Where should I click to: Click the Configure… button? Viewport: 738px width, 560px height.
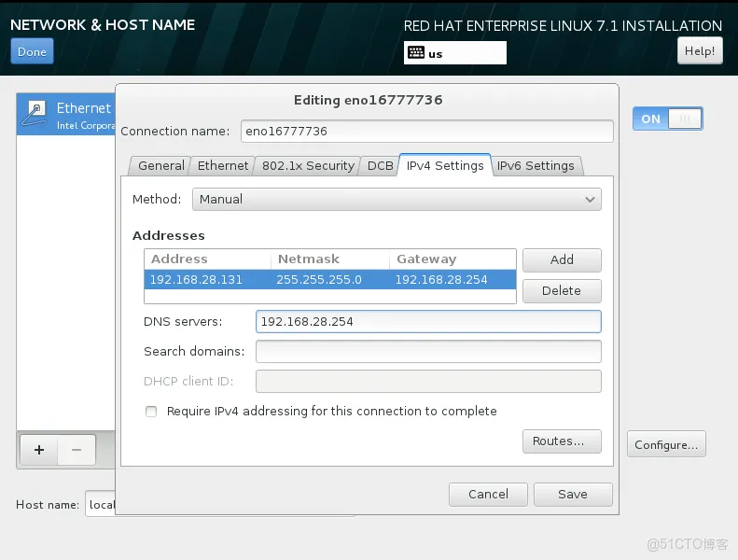pyautogui.click(x=666, y=444)
